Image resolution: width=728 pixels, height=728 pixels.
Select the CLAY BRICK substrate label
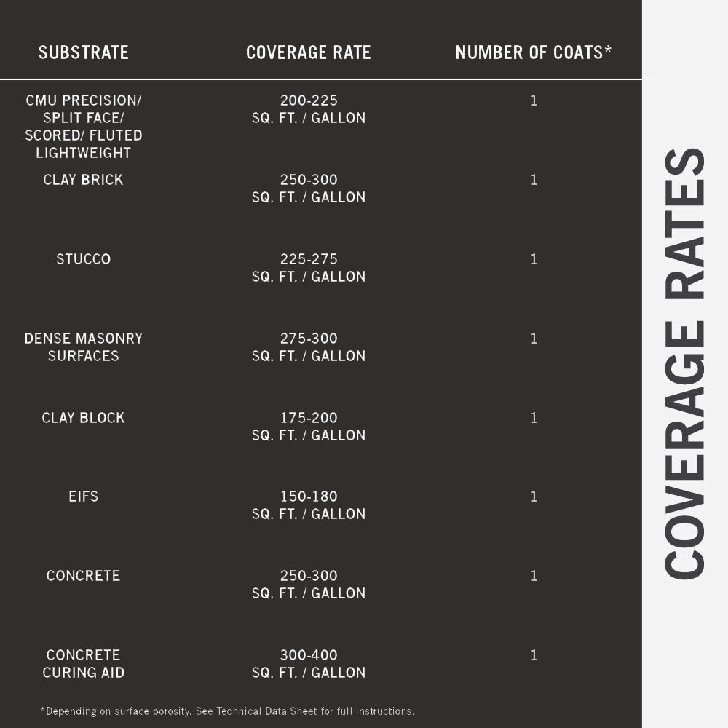[83, 180]
